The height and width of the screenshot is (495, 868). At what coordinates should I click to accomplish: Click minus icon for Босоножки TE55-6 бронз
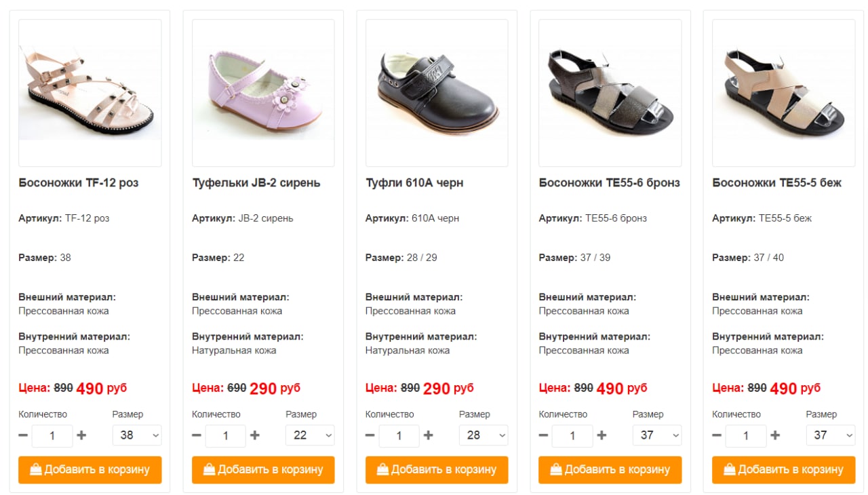tap(543, 435)
